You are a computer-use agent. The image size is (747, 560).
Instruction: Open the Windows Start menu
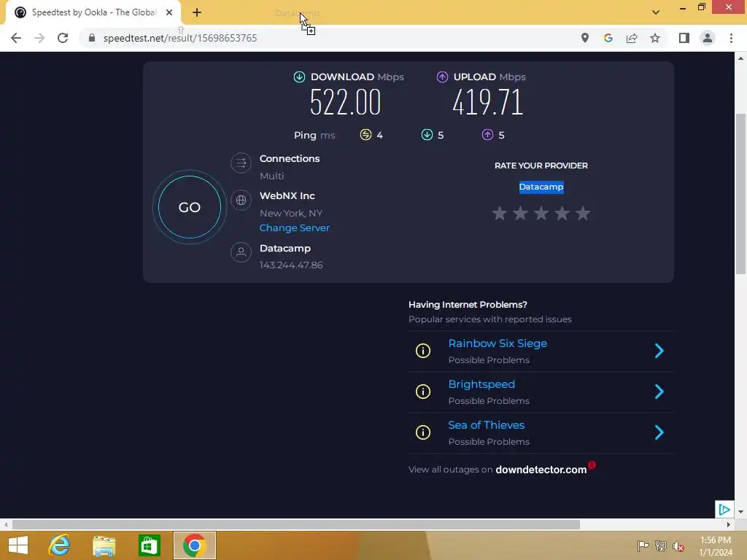[x=18, y=545]
